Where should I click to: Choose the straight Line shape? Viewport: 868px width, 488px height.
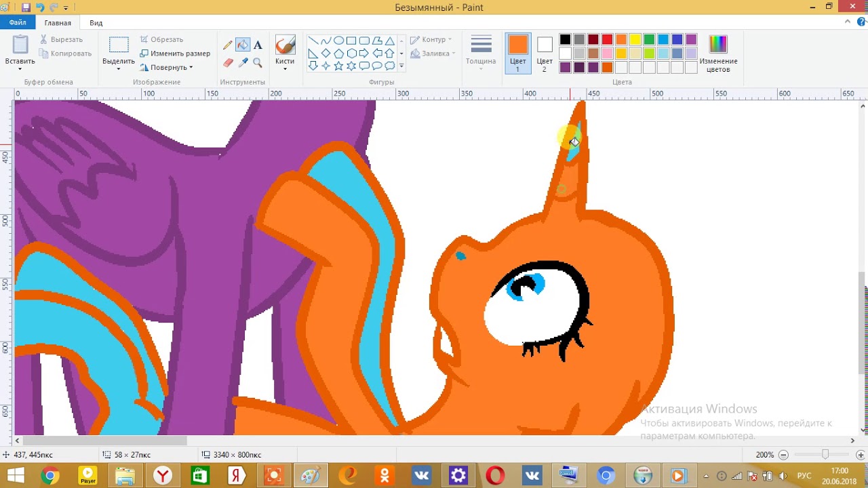[313, 41]
